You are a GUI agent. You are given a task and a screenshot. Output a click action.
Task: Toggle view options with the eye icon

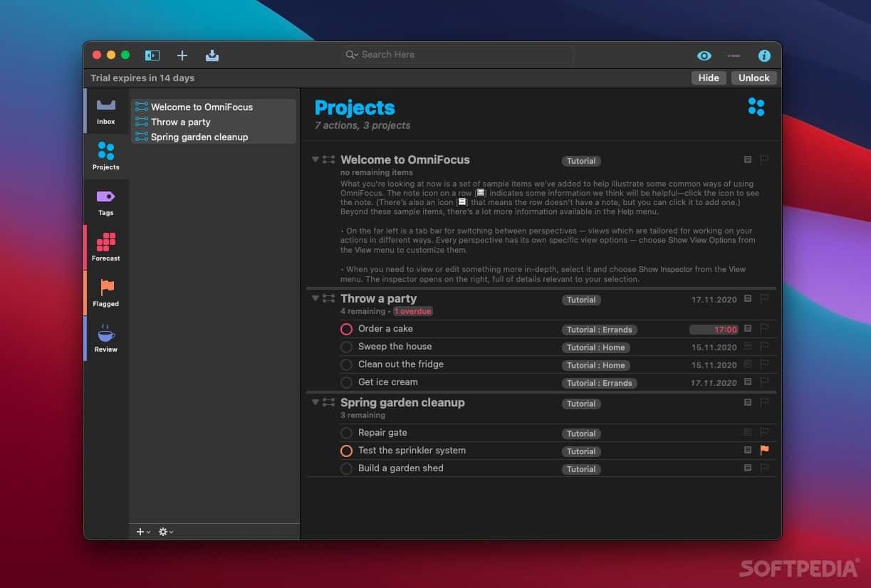coord(704,56)
